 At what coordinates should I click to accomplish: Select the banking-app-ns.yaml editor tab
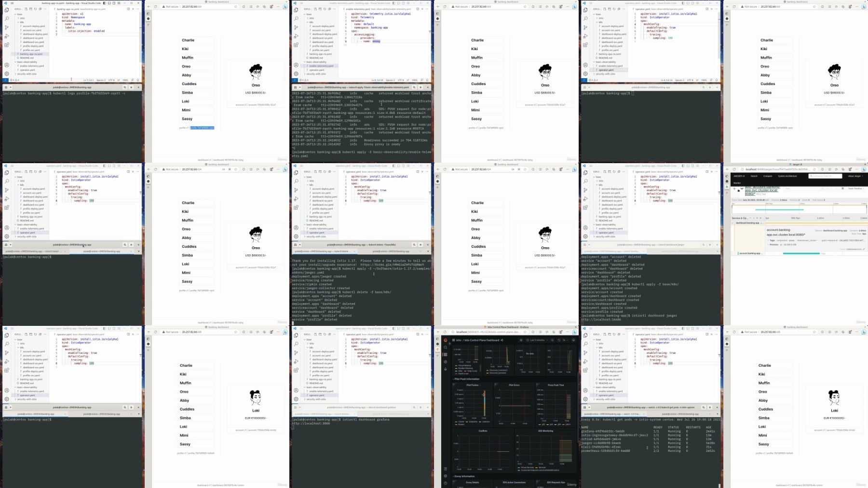[81, 9]
